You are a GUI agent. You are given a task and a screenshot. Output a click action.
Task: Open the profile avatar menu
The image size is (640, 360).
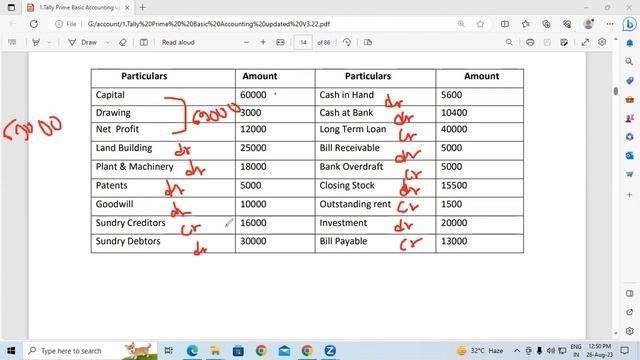(588, 24)
